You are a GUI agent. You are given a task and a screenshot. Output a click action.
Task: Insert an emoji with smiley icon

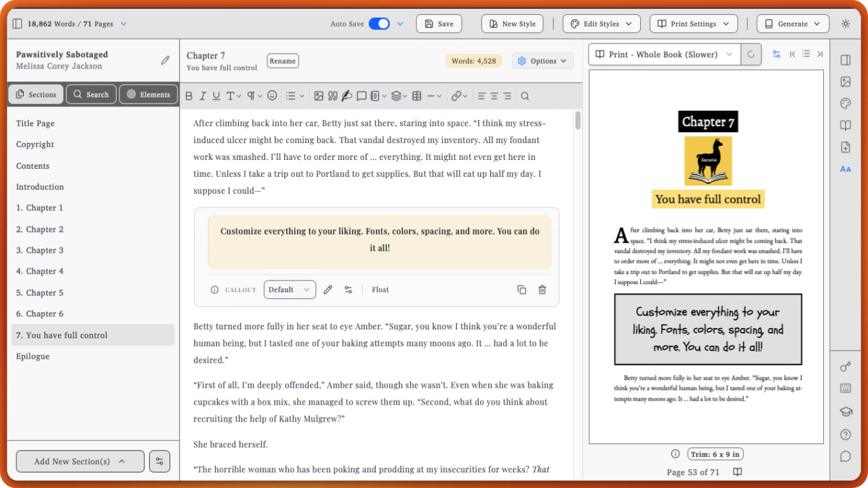[272, 96]
